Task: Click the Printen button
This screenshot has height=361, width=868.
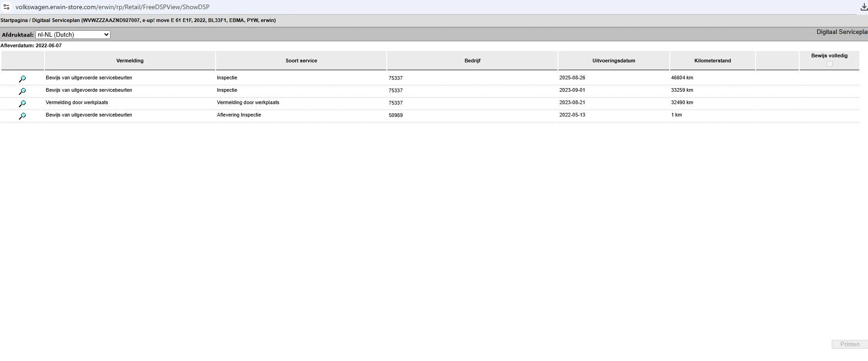Action: pyautogui.click(x=850, y=344)
